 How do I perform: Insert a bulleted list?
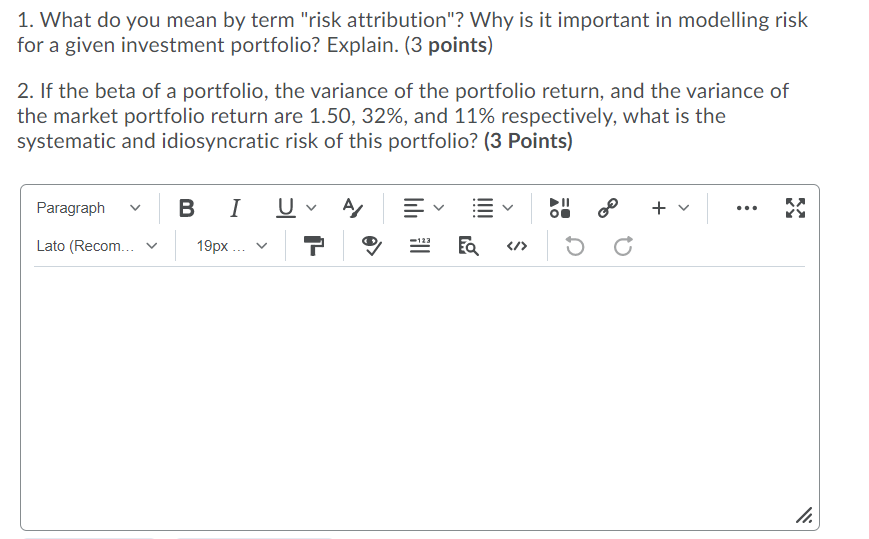(482, 208)
